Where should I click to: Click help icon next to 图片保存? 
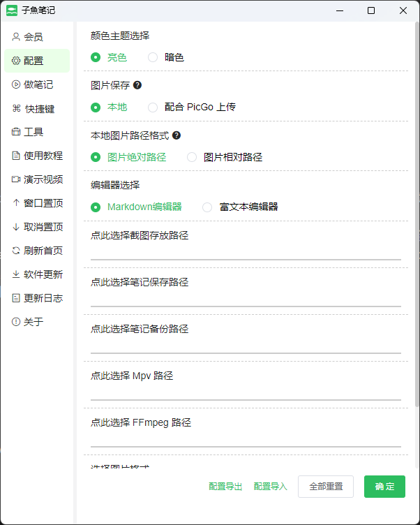tap(137, 85)
